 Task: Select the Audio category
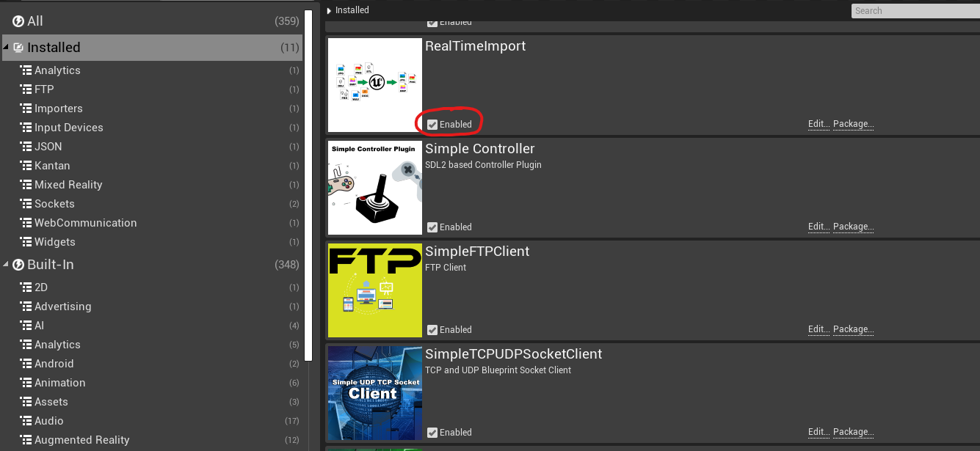pyautogui.click(x=152, y=421)
